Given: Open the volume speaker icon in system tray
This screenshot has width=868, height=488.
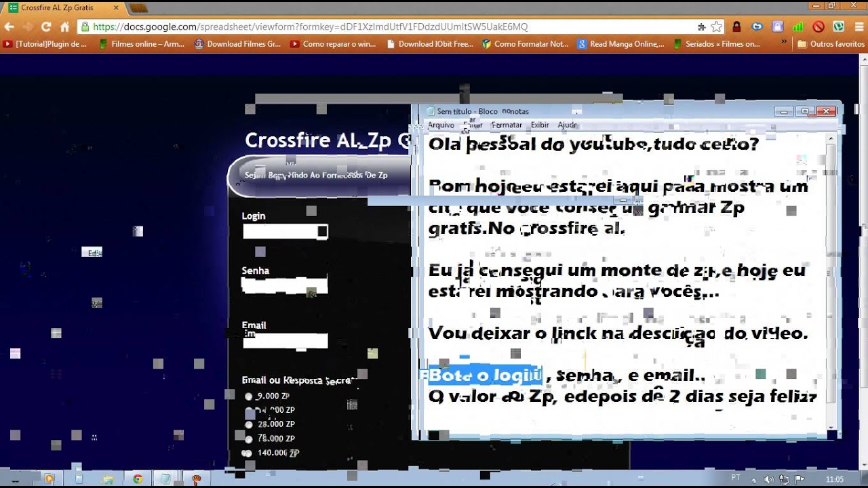Looking at the screenshot, I should click(769, 479).
